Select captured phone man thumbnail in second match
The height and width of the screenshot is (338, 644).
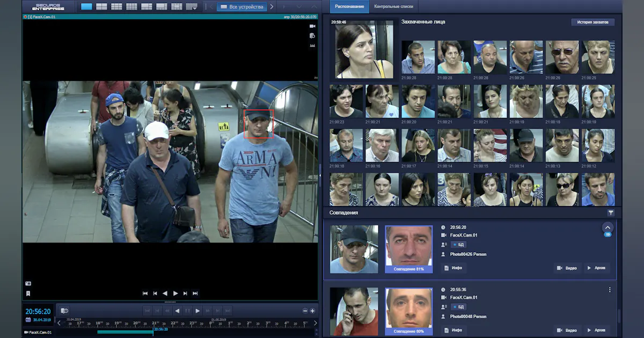[x=354, y=312]
